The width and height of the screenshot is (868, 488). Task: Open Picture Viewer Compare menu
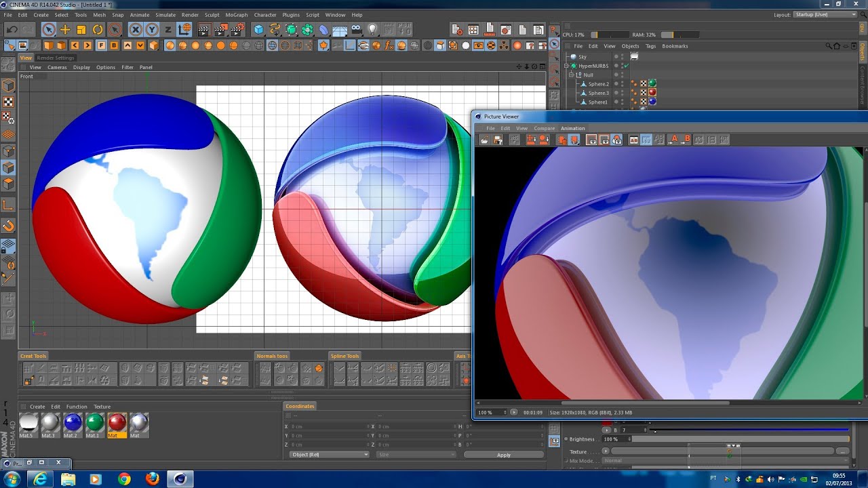(545, 128)
